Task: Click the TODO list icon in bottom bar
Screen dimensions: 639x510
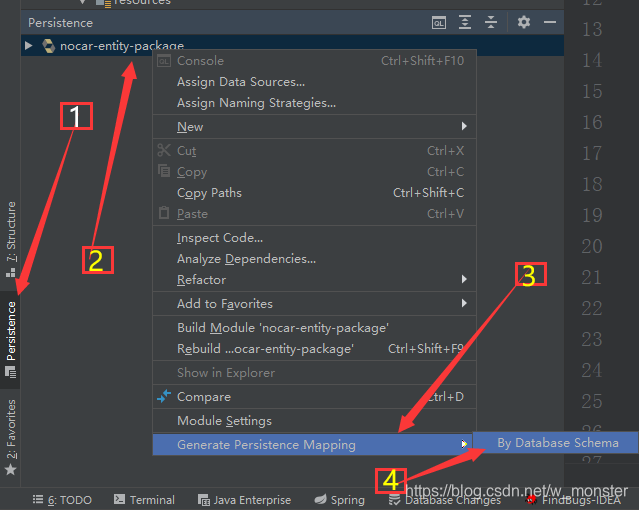Action: (38, 499)
